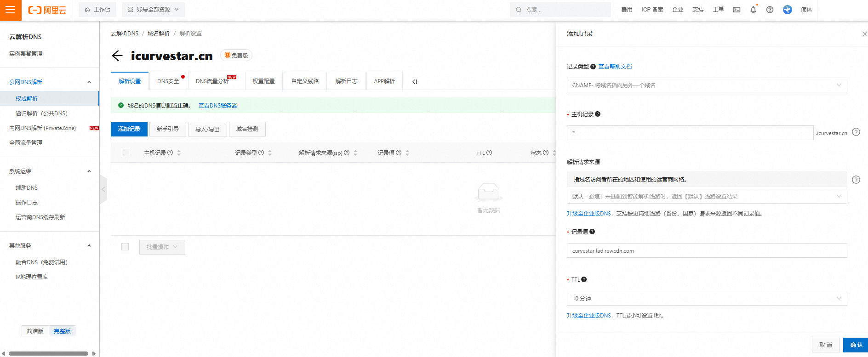The width and height of the screenshot is (868, 357).
Task: Expand the 解析请求来源 默认 dropdown
Action: point(706,196)
